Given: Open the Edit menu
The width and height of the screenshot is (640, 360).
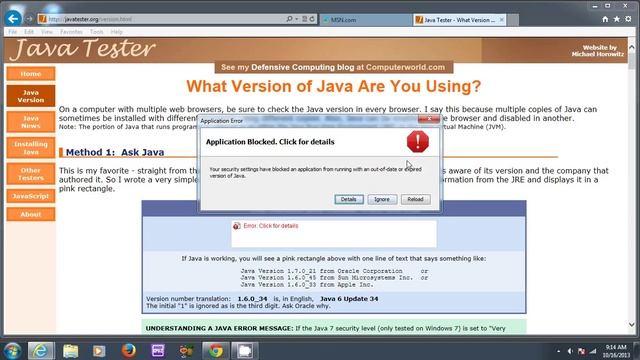Looking at the screenshot, I should (29, 32).
